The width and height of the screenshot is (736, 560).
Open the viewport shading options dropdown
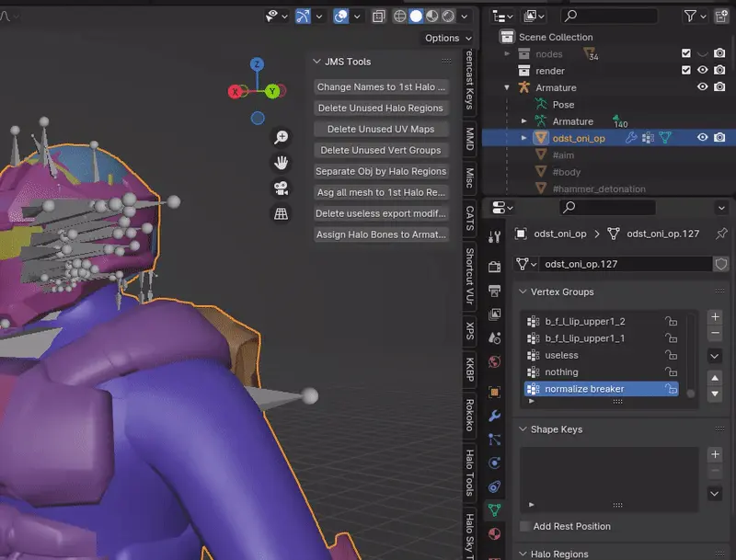pos(465,17)
